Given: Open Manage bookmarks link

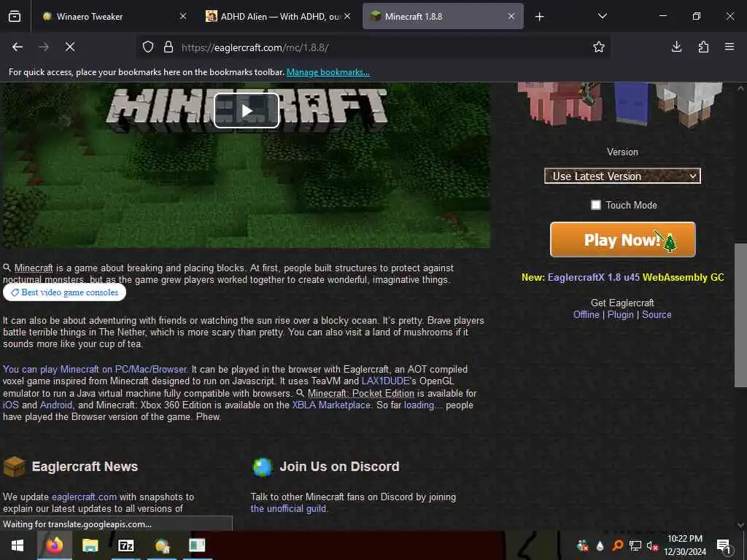Looking at the screenshot, I should tap(328, 72).
